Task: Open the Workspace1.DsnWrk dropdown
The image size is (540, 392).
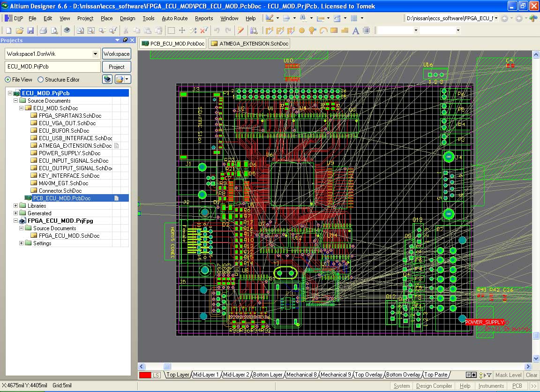Action: pyautogui.click(x=96, y=54)
